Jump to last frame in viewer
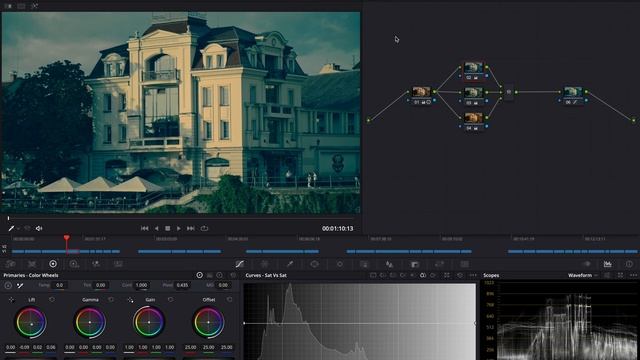Image resolution: width=640 pixels, height=360 pixels. 191,228
